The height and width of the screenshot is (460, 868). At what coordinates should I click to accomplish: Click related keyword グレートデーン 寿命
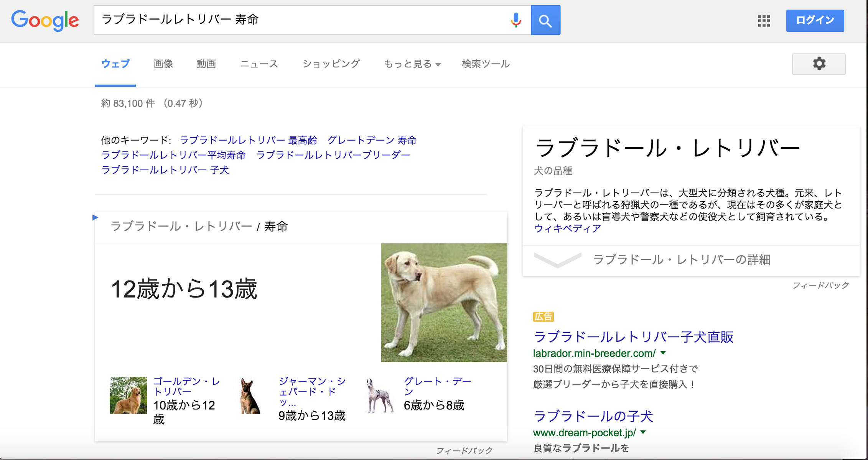pos(372,140)
